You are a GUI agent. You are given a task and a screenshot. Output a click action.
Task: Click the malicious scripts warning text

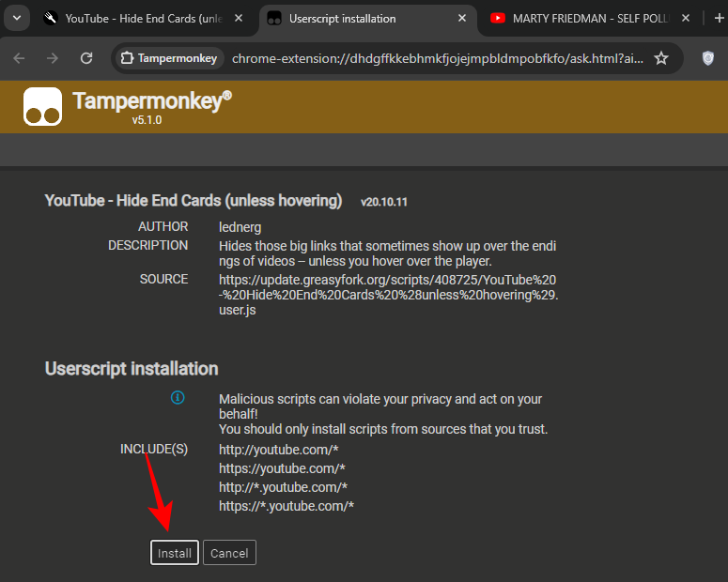point(383,414)
